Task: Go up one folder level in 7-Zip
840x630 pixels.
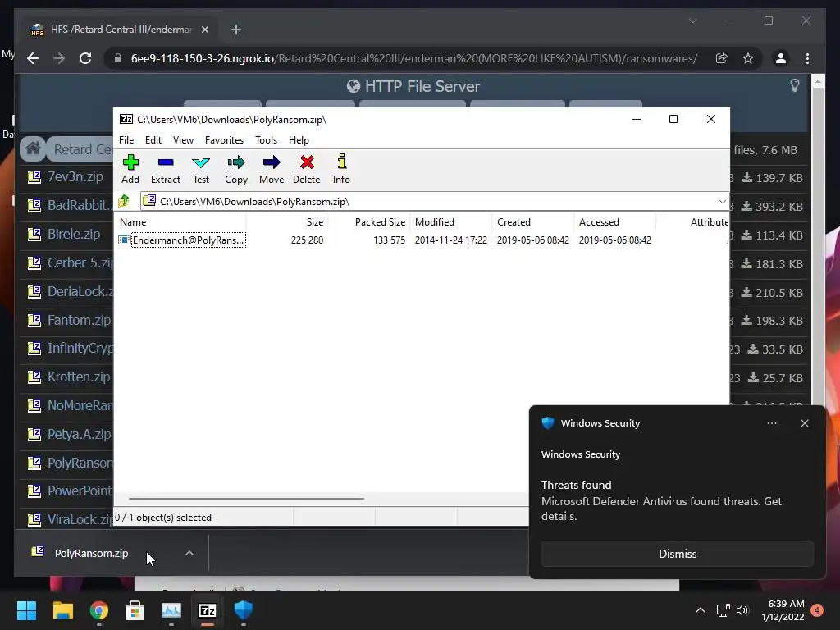Action: point(125,201)
